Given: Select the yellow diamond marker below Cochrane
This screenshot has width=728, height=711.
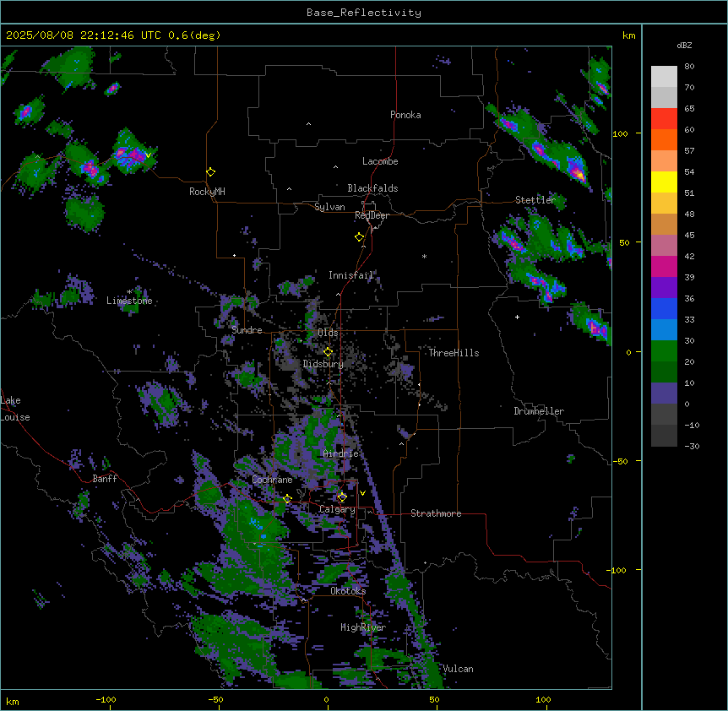Looking at the screenshot, I should click(x=287, y=499).
